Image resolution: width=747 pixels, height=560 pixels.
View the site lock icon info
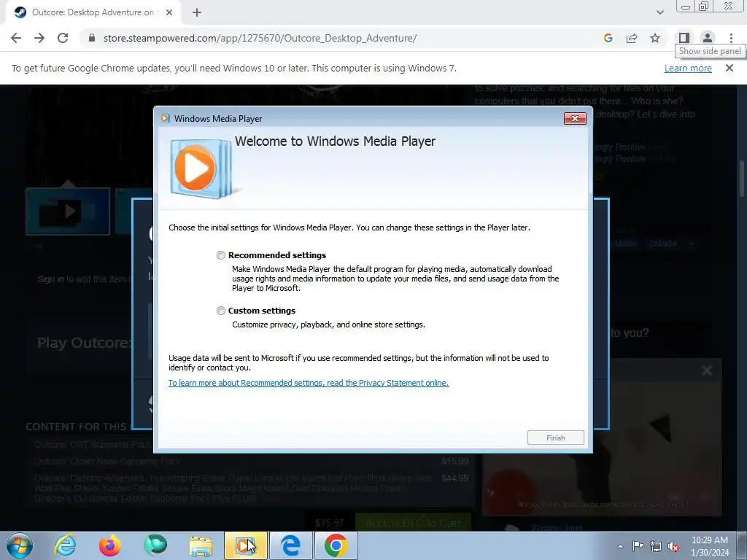coord(92,38)
